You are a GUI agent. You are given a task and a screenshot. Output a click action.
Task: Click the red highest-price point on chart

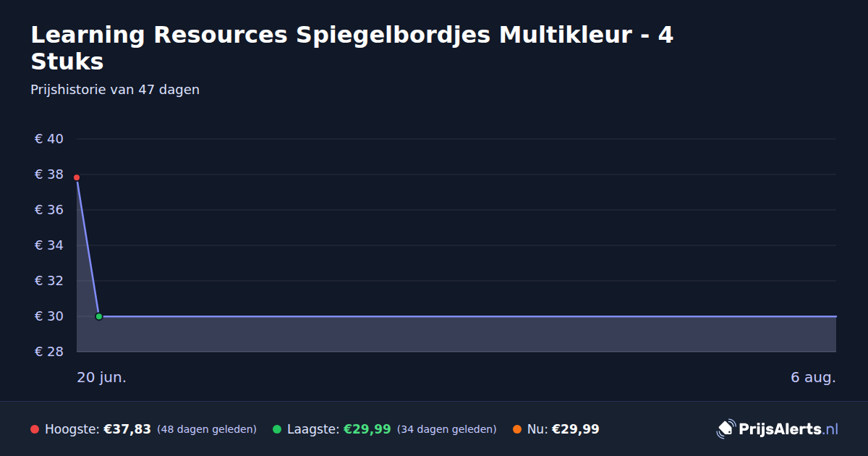tap(77, 177)
